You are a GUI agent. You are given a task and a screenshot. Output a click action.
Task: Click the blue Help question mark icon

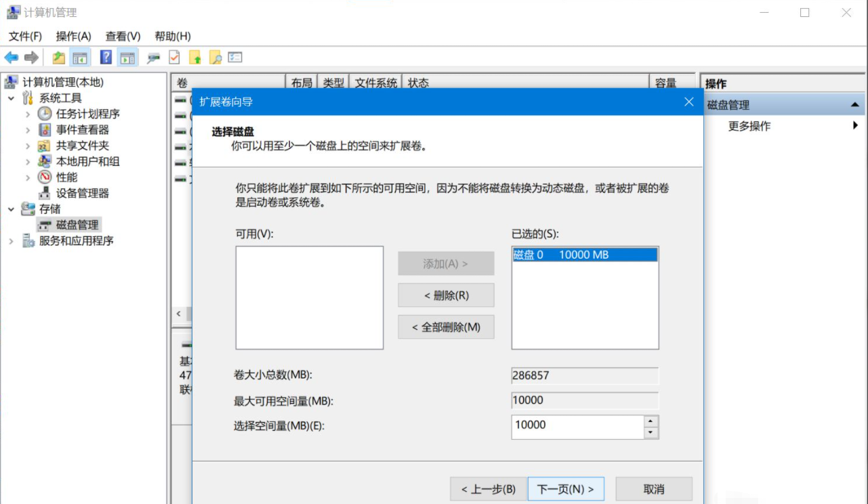click(106, 58)
